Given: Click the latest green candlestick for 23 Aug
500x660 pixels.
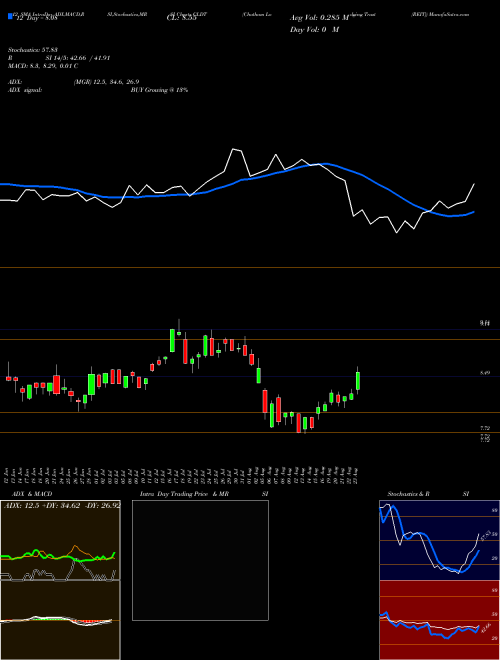Looking at the screenshot, I should (358, 381).
